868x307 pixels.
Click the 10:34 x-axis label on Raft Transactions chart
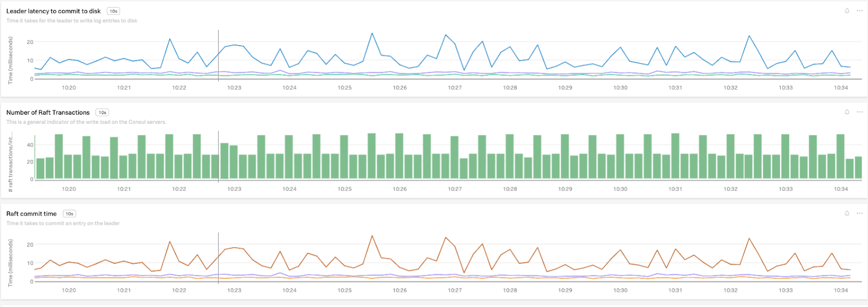841,189
